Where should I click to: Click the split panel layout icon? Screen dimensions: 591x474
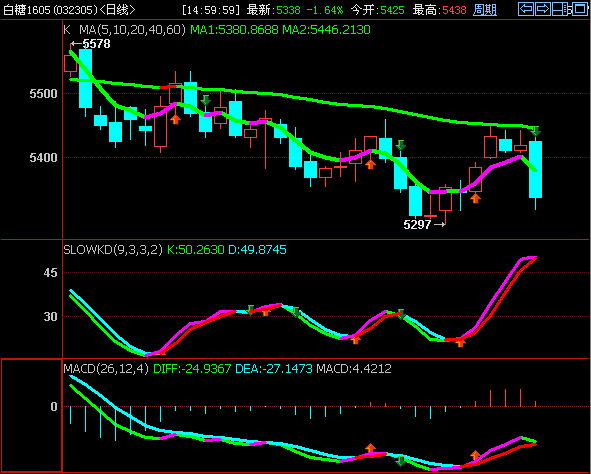(560, 9)
